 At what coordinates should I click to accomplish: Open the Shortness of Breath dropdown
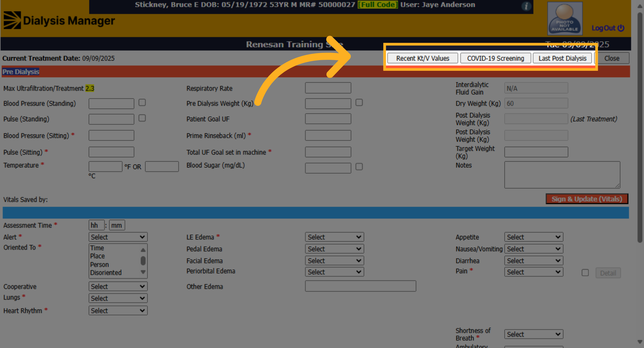[x=534, y=334]
